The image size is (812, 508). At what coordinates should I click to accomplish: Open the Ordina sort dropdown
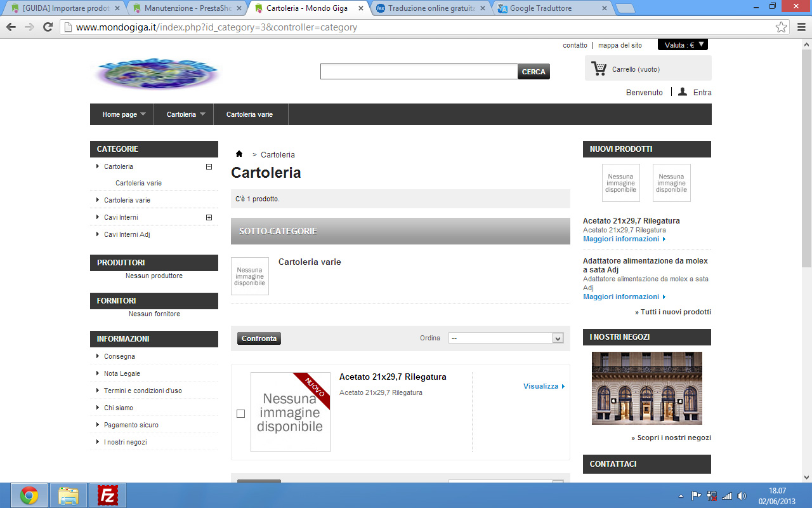tap(506, 338)
